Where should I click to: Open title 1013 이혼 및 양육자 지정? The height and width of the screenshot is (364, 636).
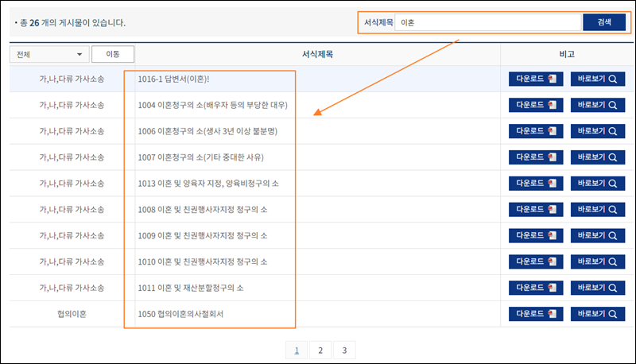pos(208,184)
